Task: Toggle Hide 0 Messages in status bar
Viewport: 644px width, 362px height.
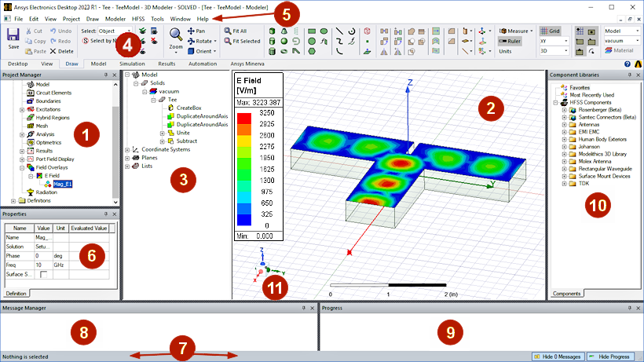Action: 558,357
